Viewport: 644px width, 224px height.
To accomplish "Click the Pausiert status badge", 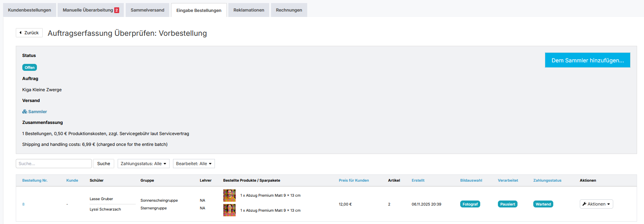I will click(508, 204).
